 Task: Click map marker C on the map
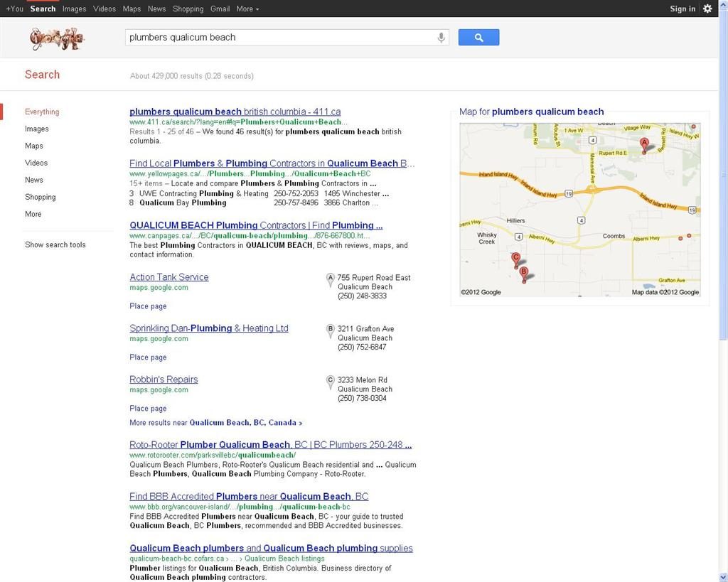[x=515, y=260]
